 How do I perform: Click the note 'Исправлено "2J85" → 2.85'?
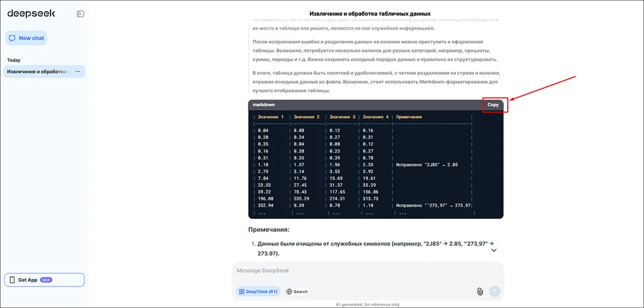427,165
